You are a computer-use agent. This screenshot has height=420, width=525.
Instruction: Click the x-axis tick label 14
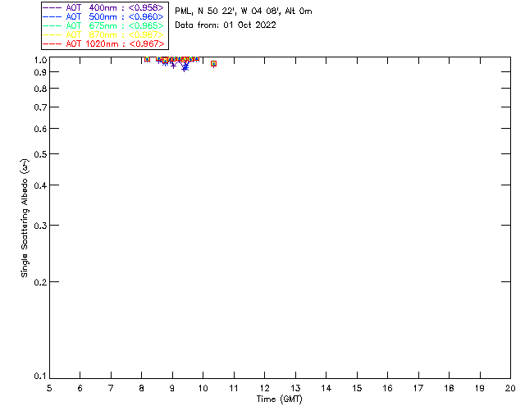point(326,388)
